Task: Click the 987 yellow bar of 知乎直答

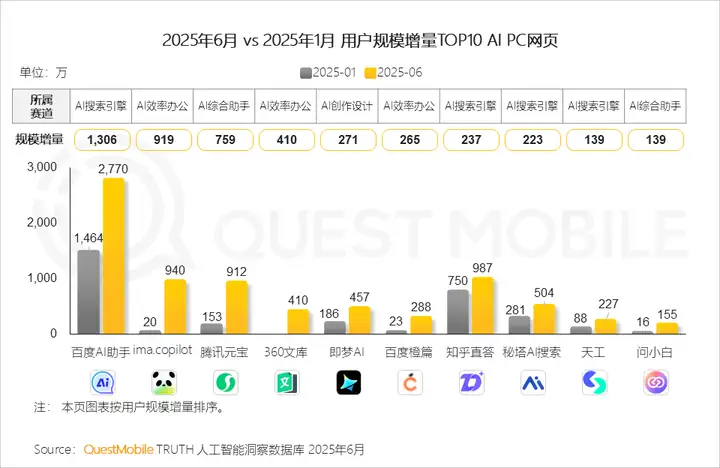Action: point(483,305)
